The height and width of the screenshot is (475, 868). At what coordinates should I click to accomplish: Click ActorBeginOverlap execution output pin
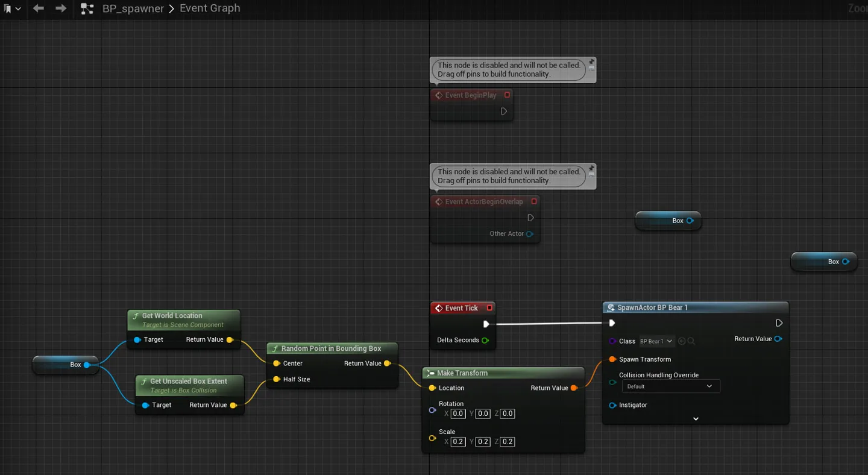530,218
